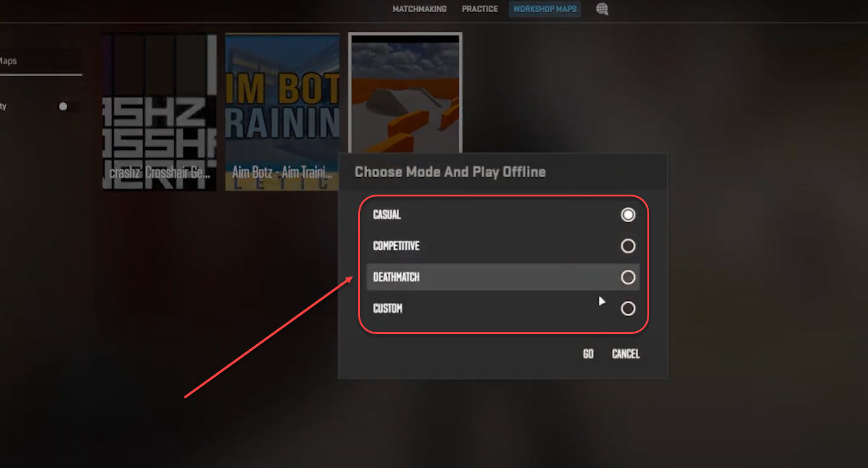Pick the Deathmatch radio button circle
868x468 pixels.
pyautogui.click(x=628, y=277)
